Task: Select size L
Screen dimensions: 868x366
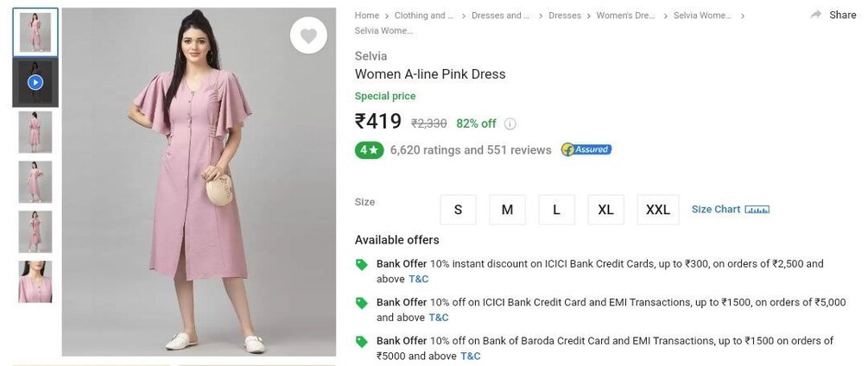Action: point(556,210)
